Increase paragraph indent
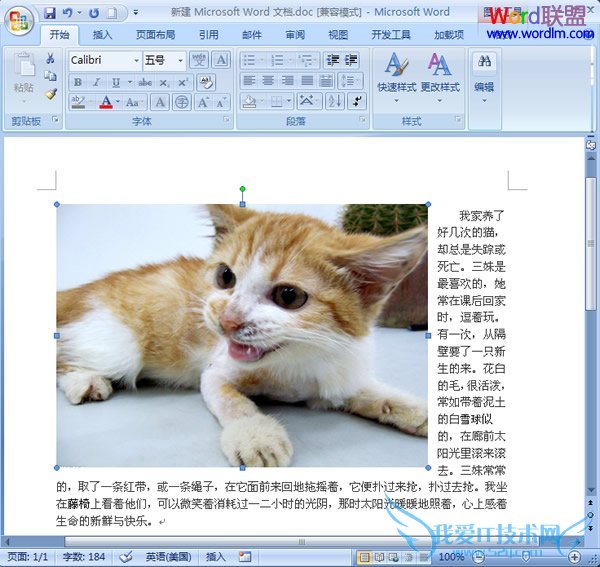This screenshot has height=567, width=600. 351,60
